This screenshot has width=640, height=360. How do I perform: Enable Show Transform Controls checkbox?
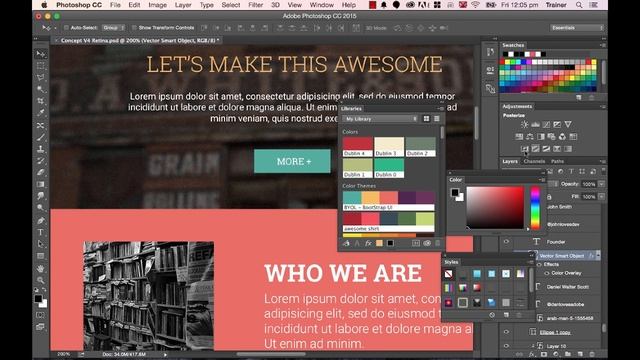point(134,28)
